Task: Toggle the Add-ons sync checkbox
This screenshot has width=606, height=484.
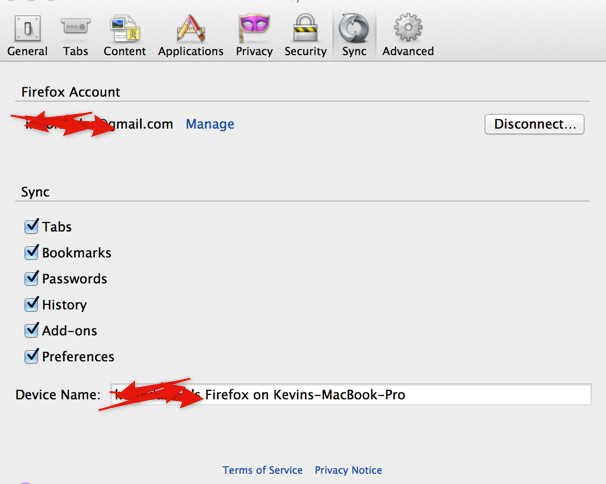Action: point(31,330)
